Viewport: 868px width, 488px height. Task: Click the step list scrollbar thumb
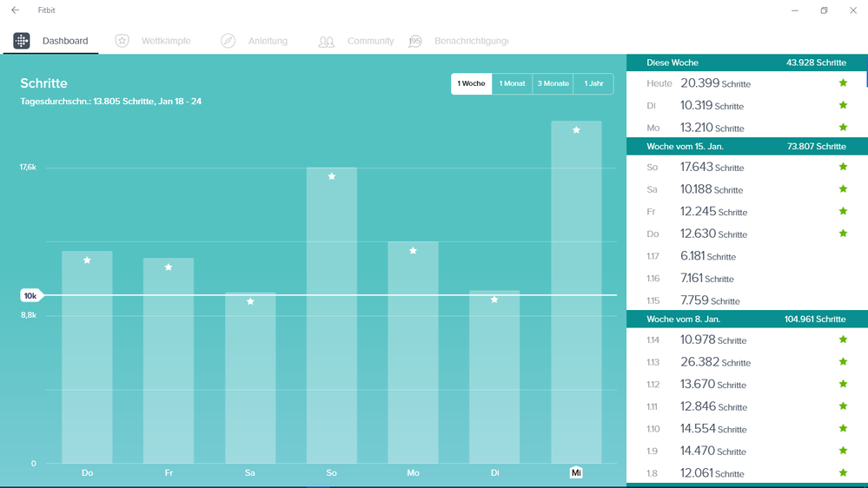coord(866,71)
